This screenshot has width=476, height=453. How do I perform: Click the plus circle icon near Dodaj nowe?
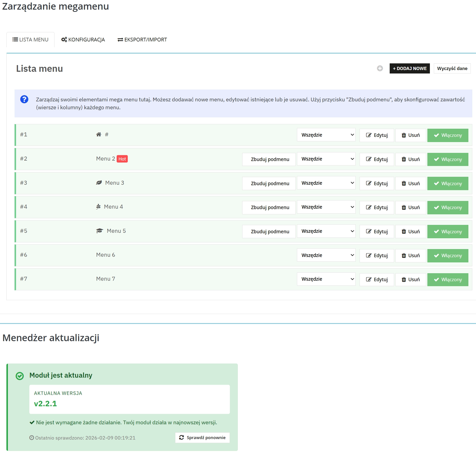380,68
